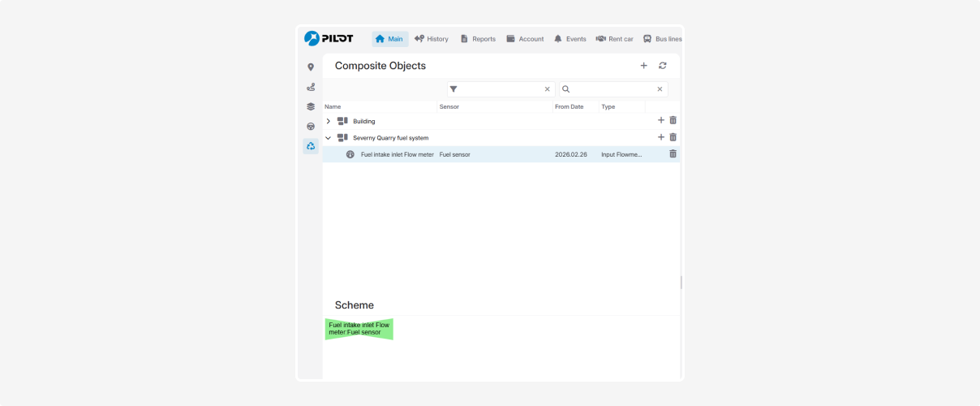Go to the Events tab
980x406 pixels.
pyautogui.click(x=570, y=39)
